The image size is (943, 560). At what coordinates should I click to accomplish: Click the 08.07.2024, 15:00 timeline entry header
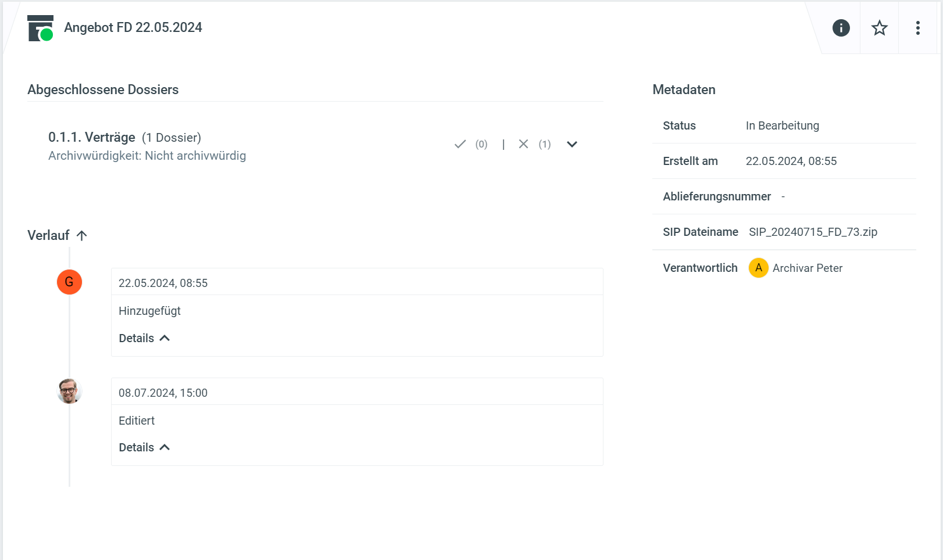point(163,393)
